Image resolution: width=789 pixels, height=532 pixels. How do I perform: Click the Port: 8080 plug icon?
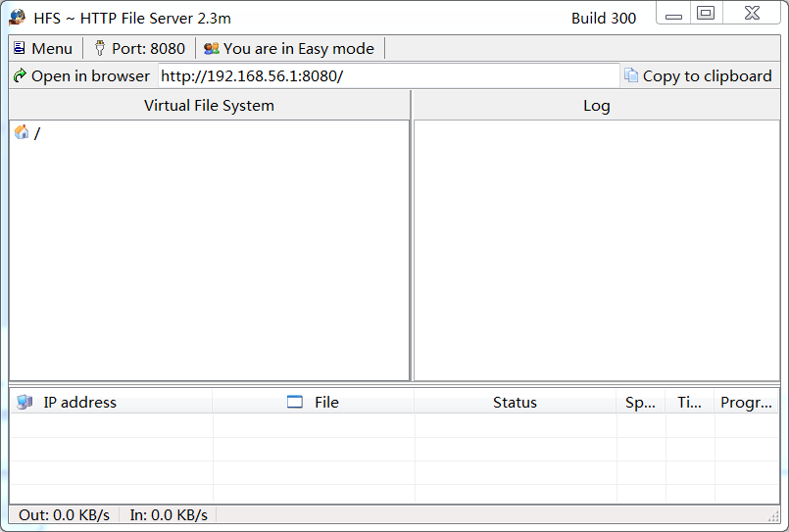click(99, 48)
